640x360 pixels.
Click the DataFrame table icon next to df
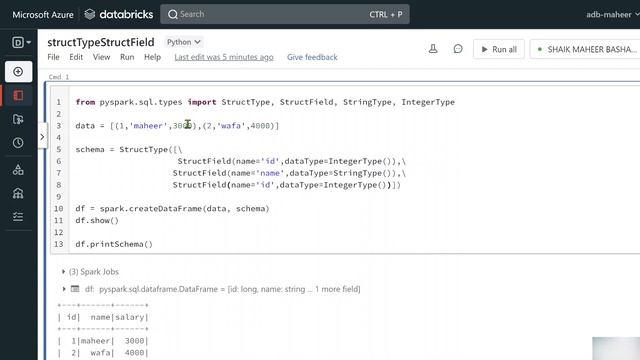point(75,289)
